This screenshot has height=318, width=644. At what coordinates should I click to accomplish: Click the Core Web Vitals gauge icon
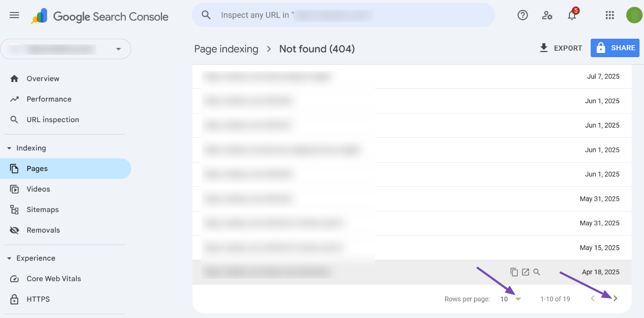[14, 279]
